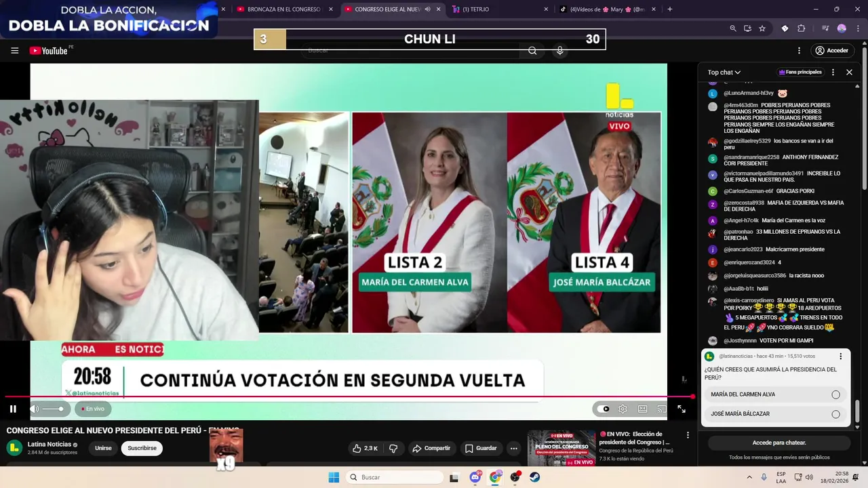The height and width of the screenshot is (488, 868).
Task: Open the Windows Start menu
Action: coord(334,477)
